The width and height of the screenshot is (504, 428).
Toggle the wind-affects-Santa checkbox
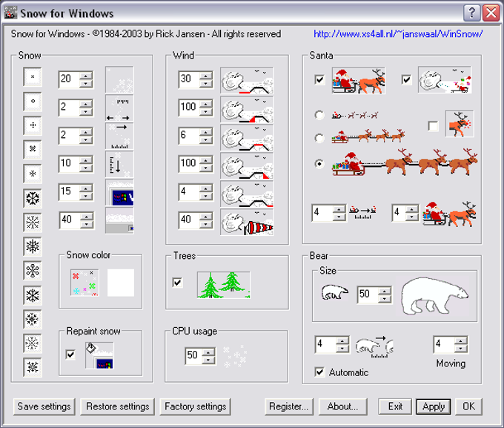tap(406, 79)
